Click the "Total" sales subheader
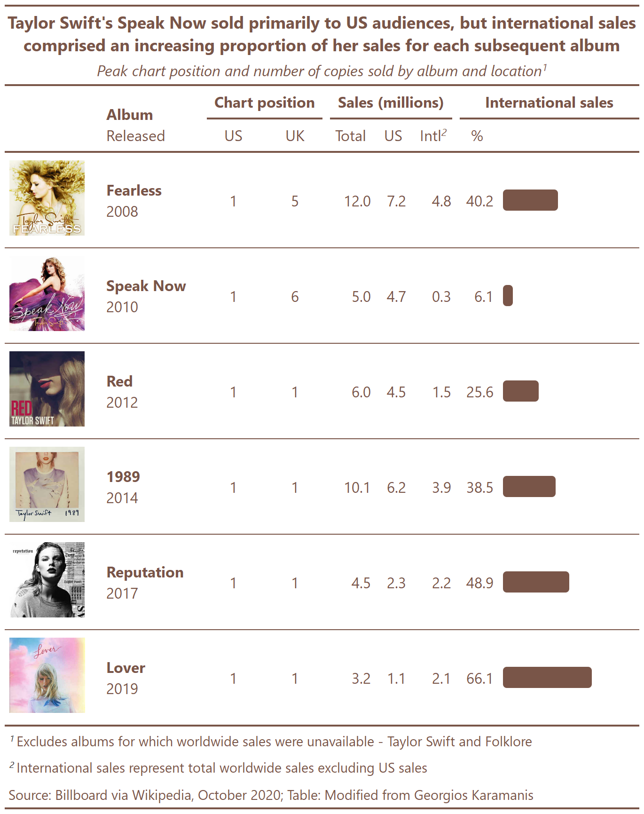The image size is (644, 814). [350, 136]
